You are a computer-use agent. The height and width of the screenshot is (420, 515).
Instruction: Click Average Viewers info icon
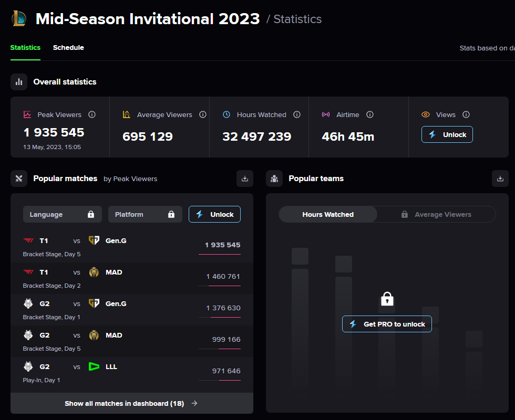203,114
